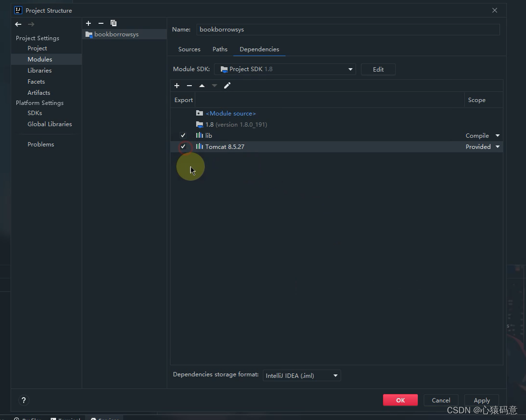Click the move dependency down arrow

coord(214,86)
